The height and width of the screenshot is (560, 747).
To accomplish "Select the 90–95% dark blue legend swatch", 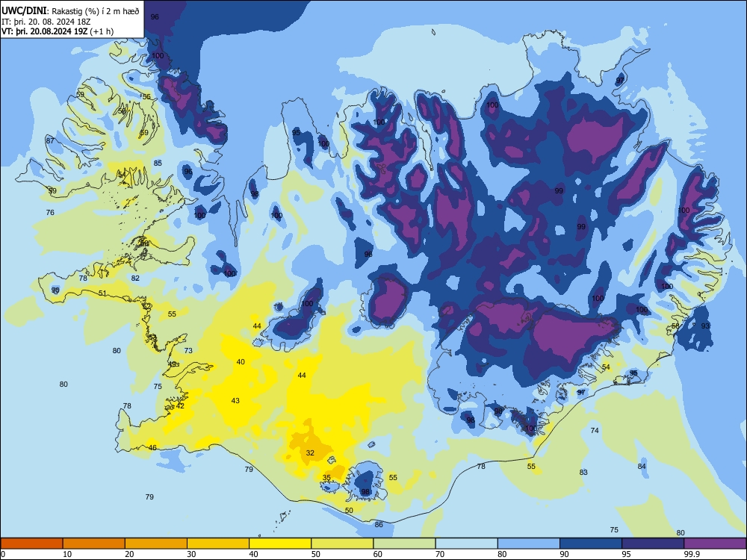I will tap(591, 544).
